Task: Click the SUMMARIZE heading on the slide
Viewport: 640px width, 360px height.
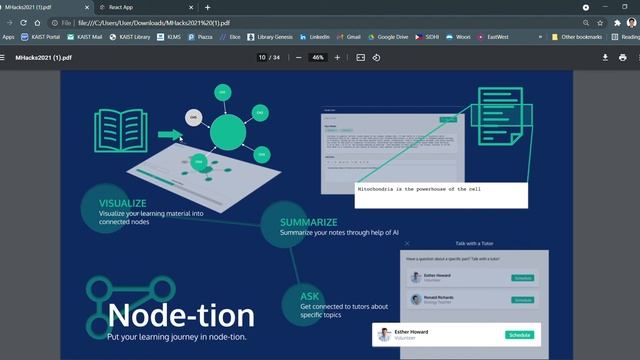Action: 309,222
